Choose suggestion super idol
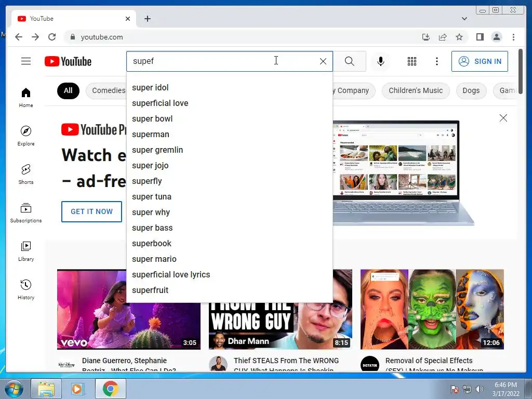This screenshot has width=532, height=399. tap(229, 87)
